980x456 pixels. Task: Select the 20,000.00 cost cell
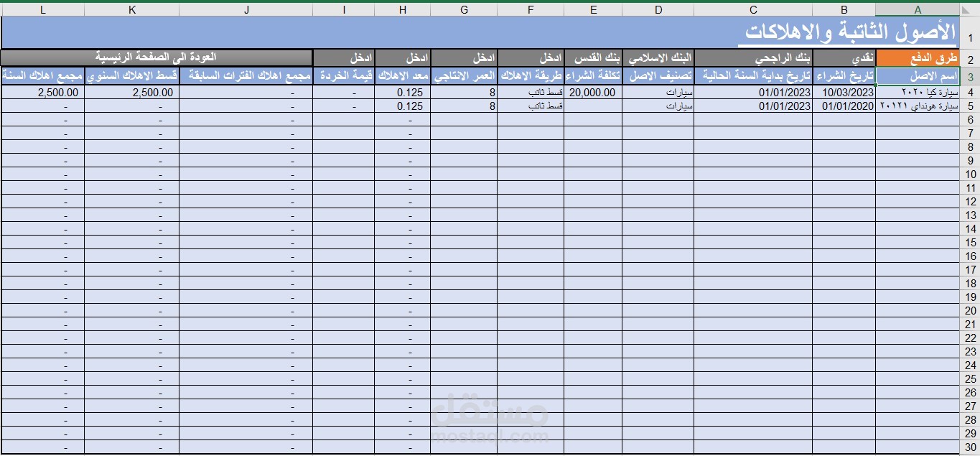pyautogui.click(x=593, y=92)
